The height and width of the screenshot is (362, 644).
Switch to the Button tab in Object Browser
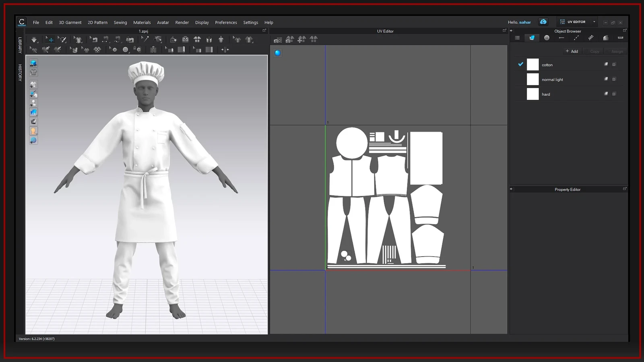click(x=547, y=38)
